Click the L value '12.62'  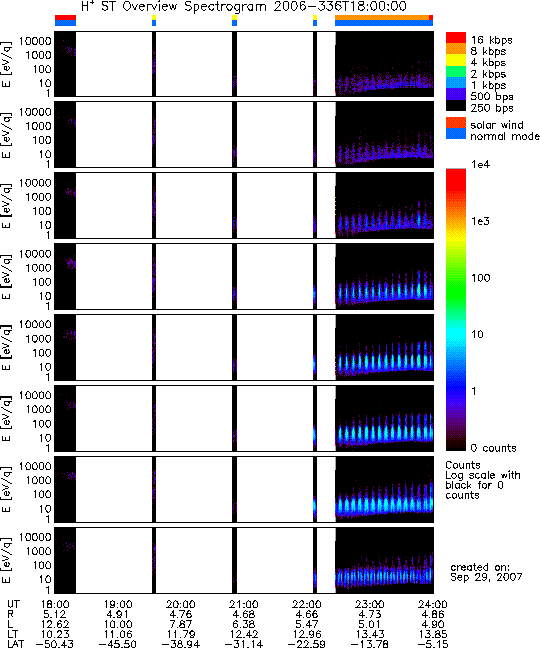55,624
